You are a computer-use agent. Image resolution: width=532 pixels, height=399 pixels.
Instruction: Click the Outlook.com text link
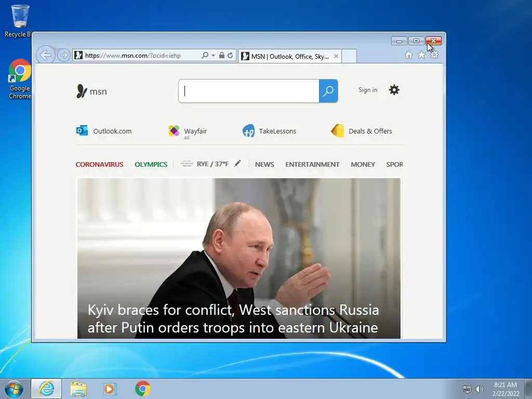point(112,131)
